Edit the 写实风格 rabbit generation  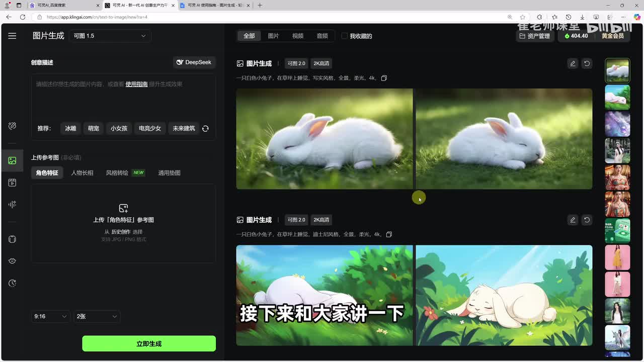coord(573,63)
